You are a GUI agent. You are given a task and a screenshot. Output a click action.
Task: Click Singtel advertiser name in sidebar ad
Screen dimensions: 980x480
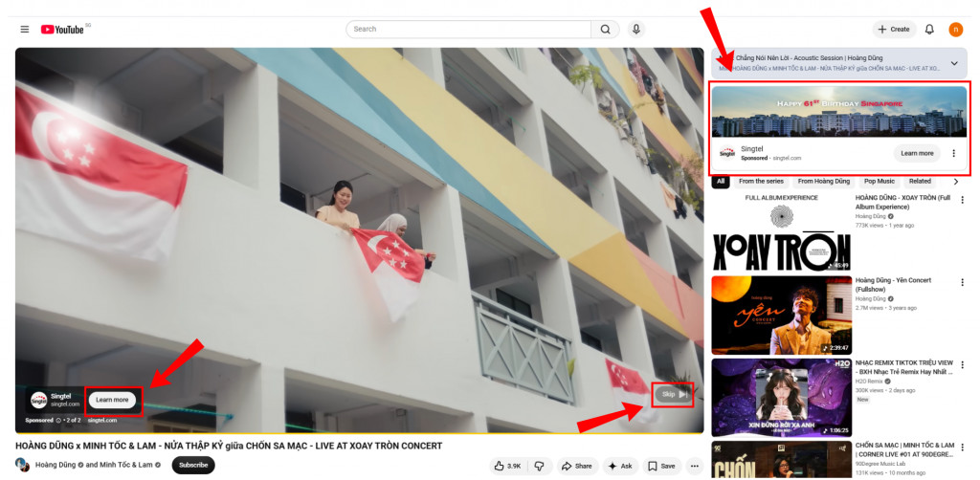[752, 149]
